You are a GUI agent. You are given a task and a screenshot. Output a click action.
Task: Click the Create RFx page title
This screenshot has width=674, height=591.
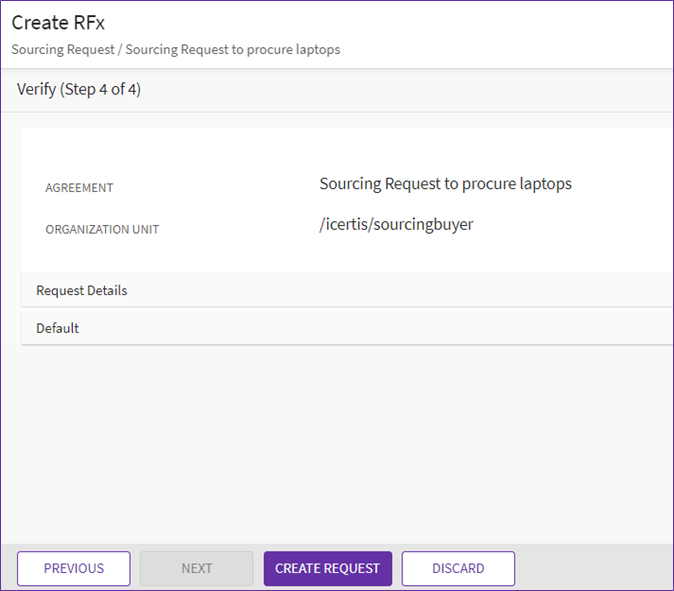pos(58,23)
